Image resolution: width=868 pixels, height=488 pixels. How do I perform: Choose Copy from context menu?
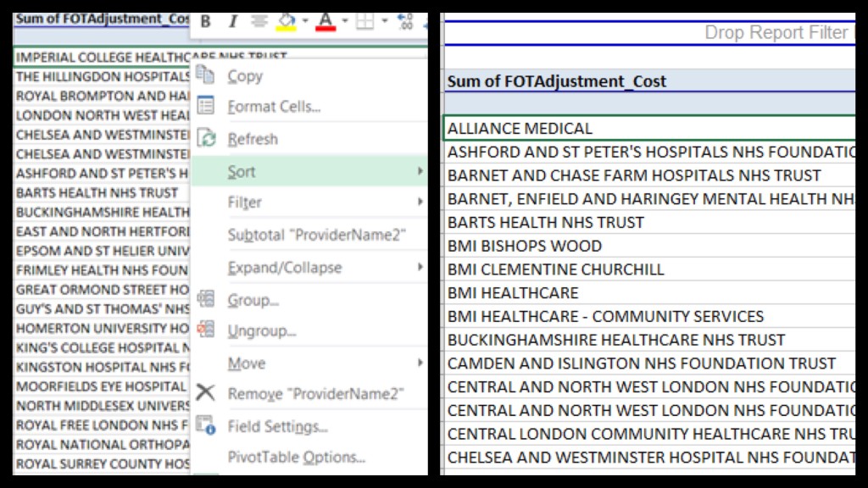tap(245, 76)
